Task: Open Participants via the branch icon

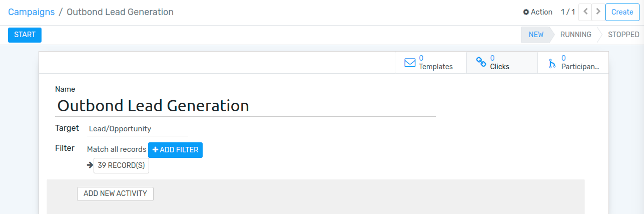Action: pos(552,63)
